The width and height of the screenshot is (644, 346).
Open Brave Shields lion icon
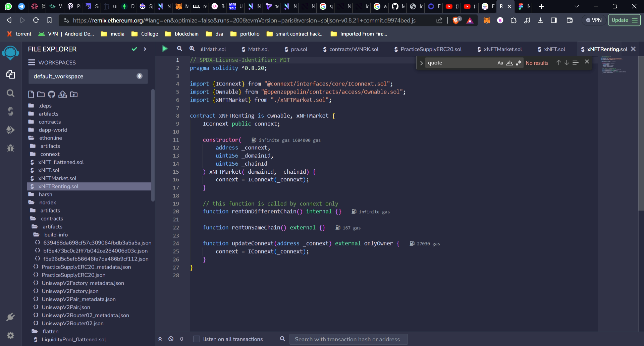click(x=456, y=20)
